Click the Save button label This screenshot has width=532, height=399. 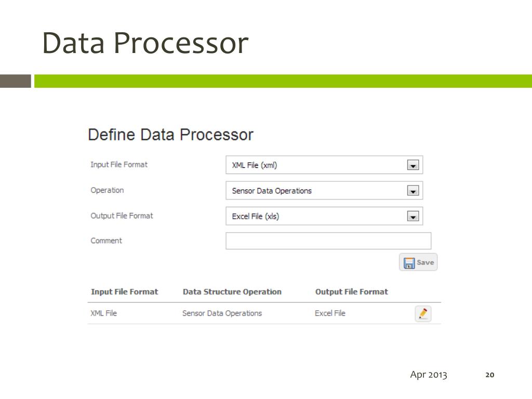[425, 262]
